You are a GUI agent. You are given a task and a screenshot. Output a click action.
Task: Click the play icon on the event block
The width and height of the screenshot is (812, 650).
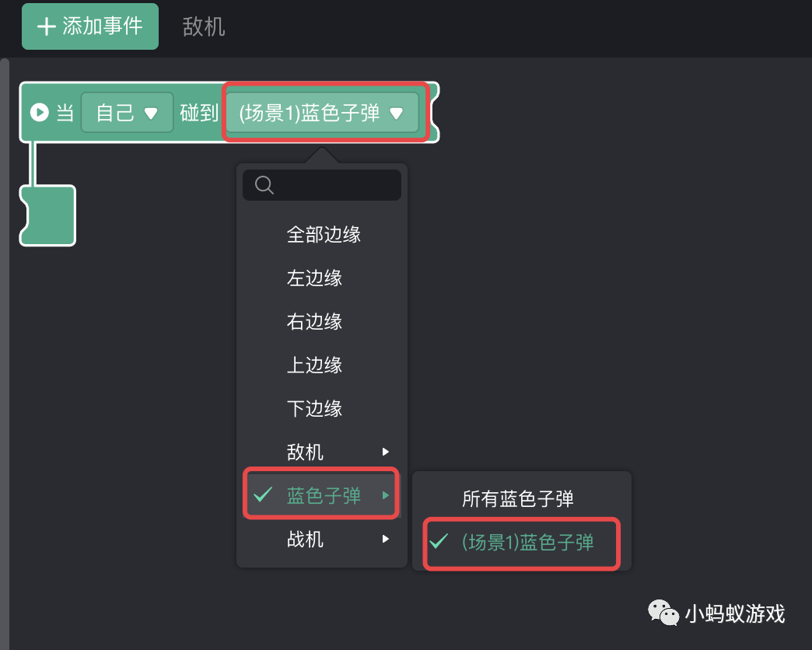[x=38, y=112]
